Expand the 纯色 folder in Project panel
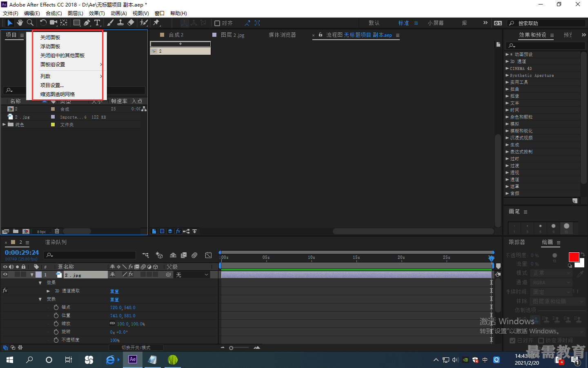Screen dimensions: 588x368 (x=4, y=124)
